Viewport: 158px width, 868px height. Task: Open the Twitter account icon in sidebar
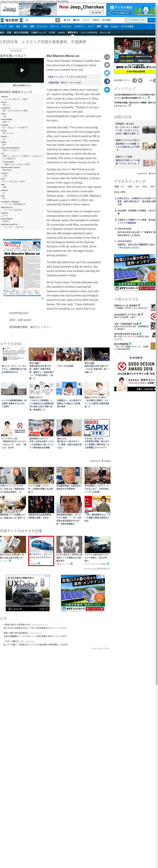(140, 81)
